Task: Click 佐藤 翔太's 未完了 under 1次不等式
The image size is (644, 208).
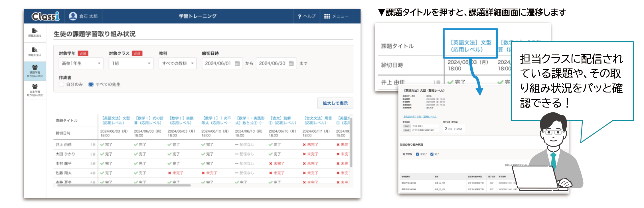Action: click(x=209, y=173)
